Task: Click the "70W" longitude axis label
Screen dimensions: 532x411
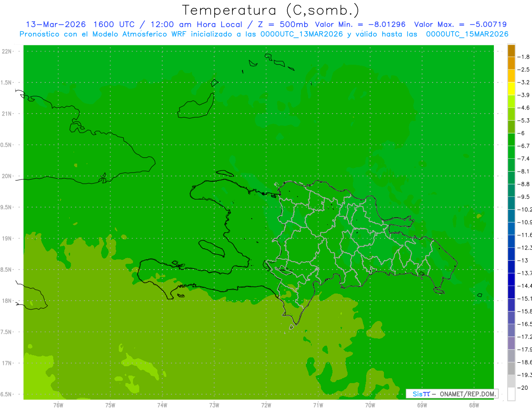Action: [370, 404]
